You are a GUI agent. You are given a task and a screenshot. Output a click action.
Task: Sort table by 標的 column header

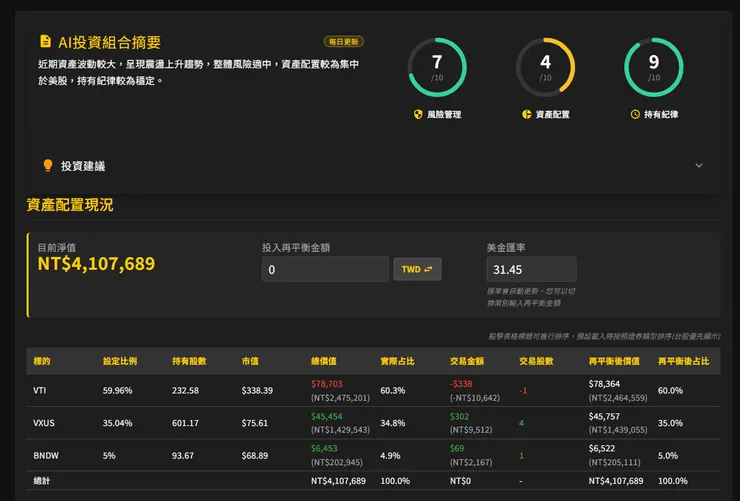[42, 361]
